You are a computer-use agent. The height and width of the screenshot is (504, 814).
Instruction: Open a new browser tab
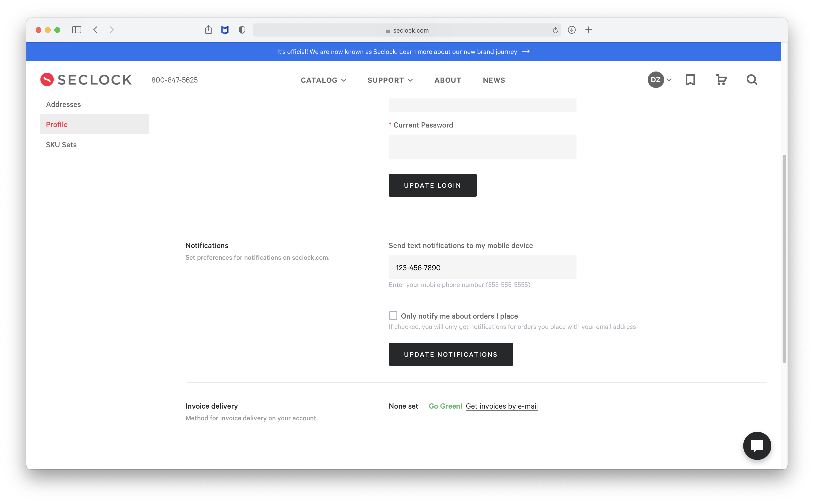[x=588, y=30]
